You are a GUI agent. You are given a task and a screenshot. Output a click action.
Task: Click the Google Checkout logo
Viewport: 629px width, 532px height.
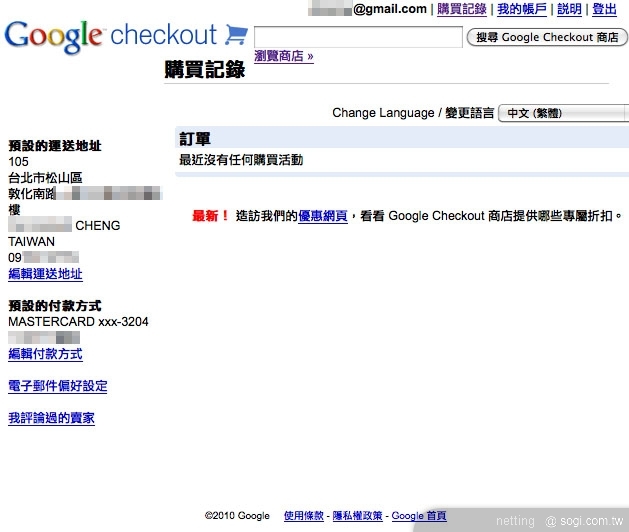pos(110,36)
